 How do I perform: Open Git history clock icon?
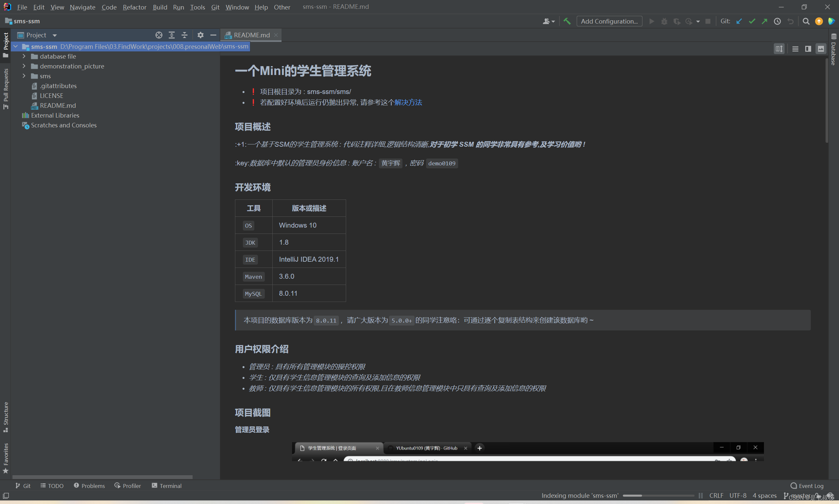coord(777,21)
